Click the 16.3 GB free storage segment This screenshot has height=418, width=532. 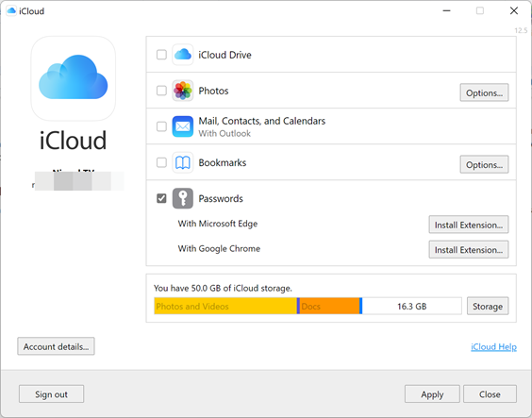click(x=412, y=306)
